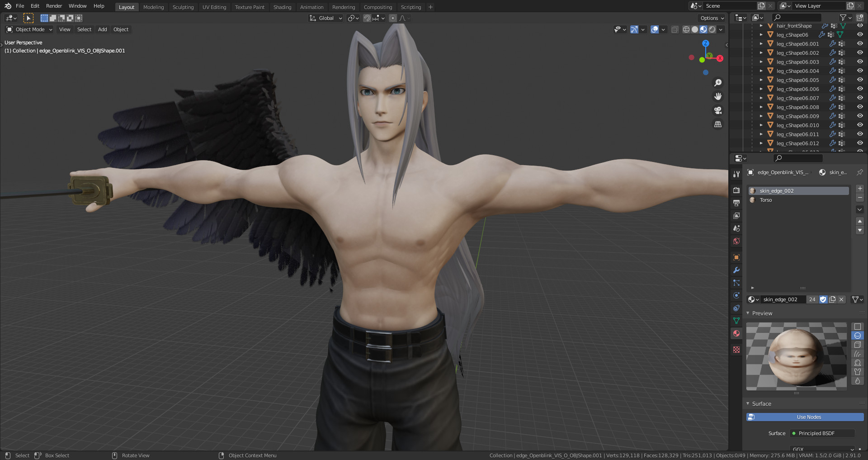This screenshot has height=460, width=868.
Task: Open the Tool properties tab
Action: 736,174
